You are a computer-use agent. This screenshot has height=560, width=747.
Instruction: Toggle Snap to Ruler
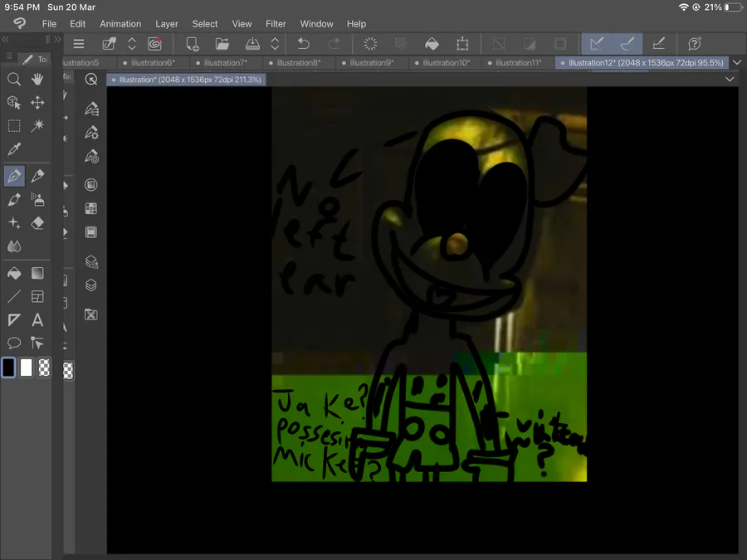click(x=597, y=44)
